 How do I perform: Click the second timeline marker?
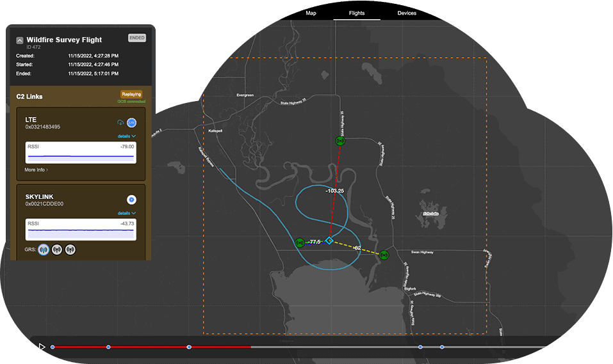[108, 347]
